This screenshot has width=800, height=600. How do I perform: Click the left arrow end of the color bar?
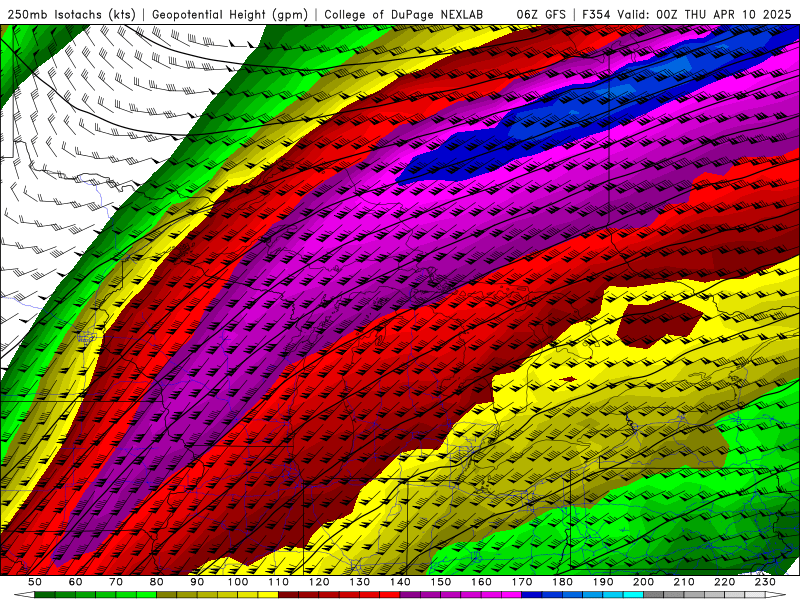pyautogui.click(x=24, y=594)
